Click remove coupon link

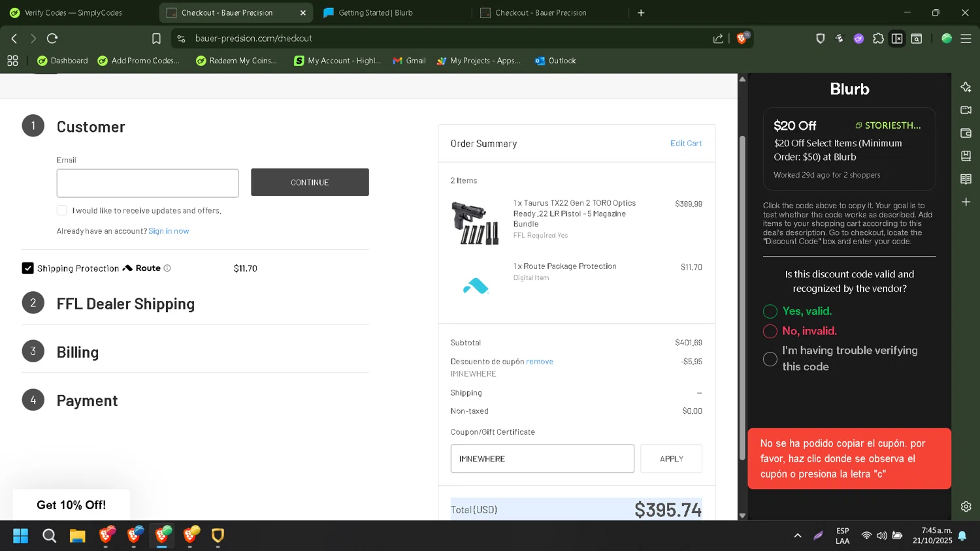tap(540, 362)
